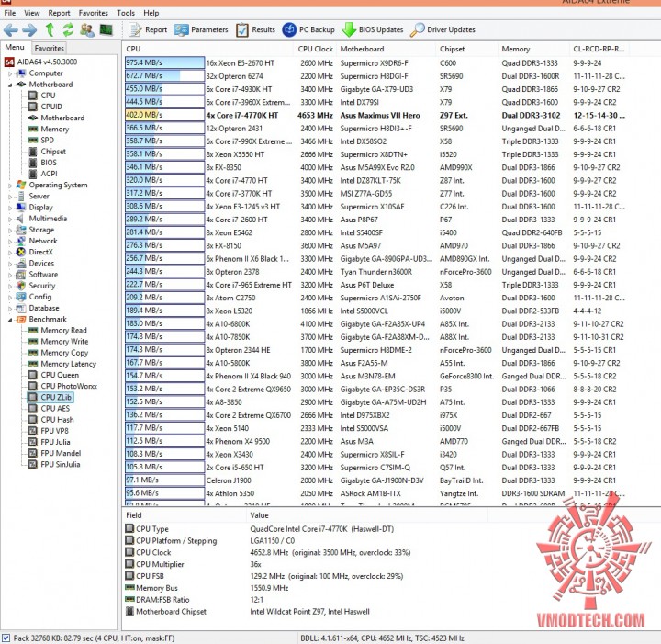Expand the Operating System node
The image size is (661, 644).
(10, 186)
